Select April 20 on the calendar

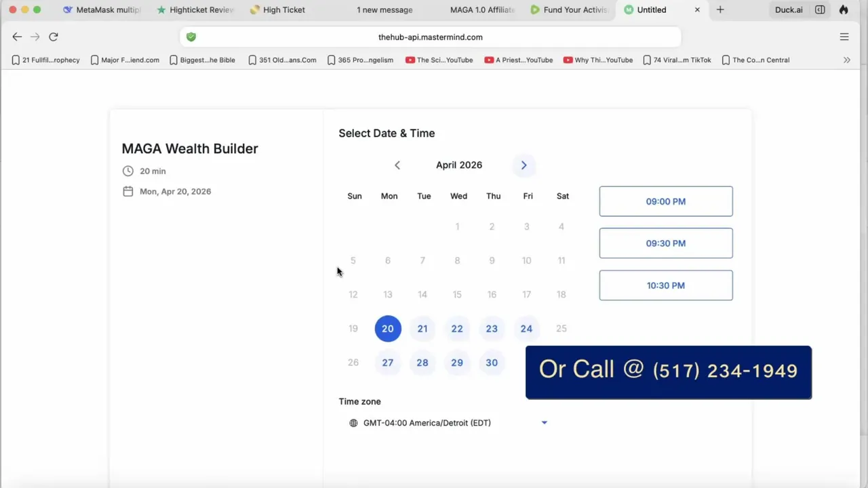pos(388,329)
